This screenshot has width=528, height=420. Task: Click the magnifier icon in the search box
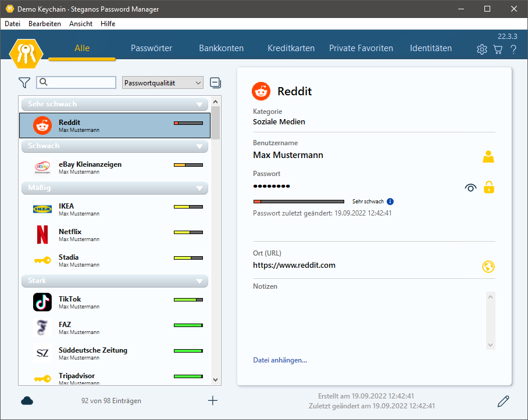click(x=44, y=82)
